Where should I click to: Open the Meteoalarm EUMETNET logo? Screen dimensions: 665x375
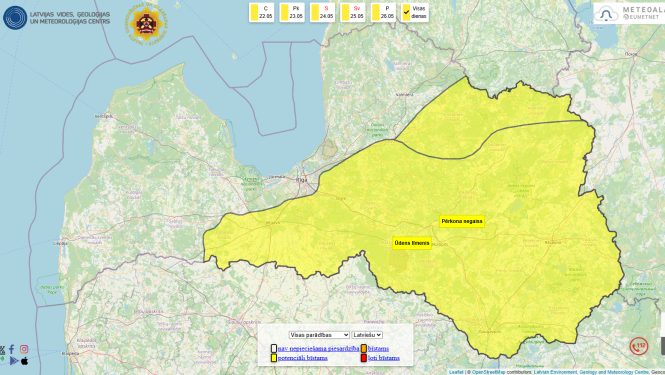click(629, 14)
